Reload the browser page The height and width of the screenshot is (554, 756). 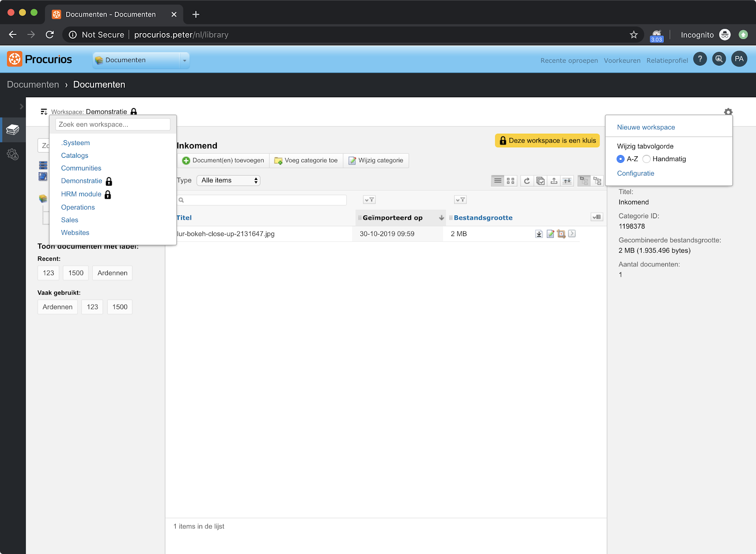pyautogui.click(x=50, y=34)
